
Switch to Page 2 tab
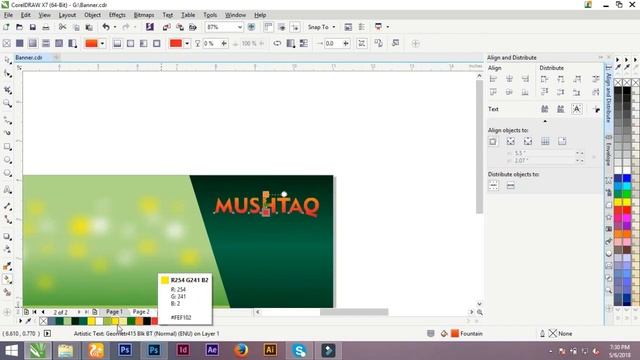141,312
